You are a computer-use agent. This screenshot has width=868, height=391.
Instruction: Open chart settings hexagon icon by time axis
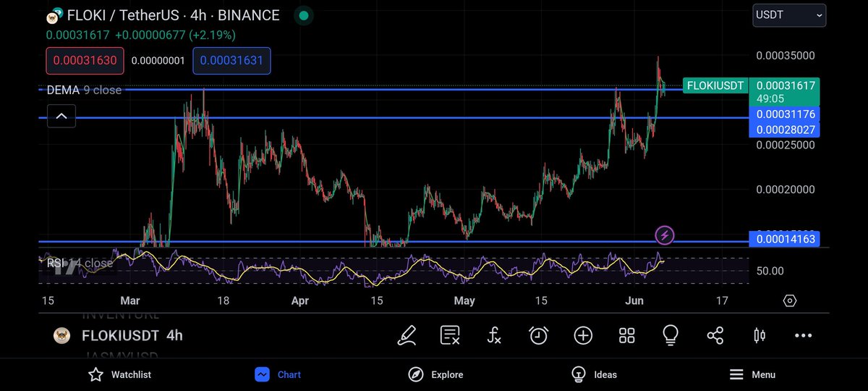(789, 300)
